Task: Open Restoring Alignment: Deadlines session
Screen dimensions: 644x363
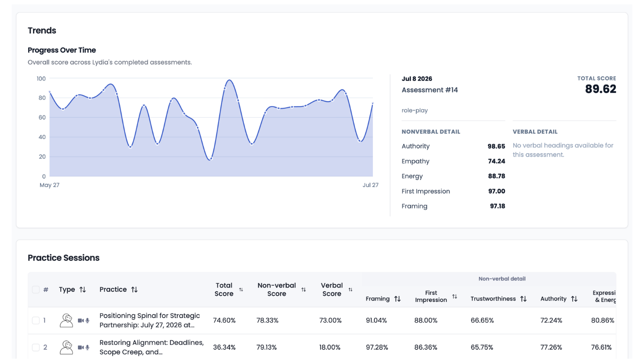Action: [151, 347]
